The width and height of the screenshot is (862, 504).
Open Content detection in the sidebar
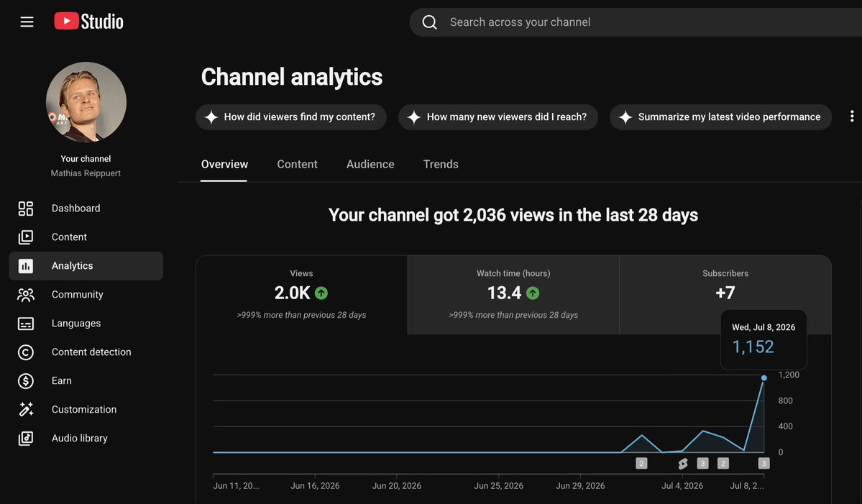(86, 352)
